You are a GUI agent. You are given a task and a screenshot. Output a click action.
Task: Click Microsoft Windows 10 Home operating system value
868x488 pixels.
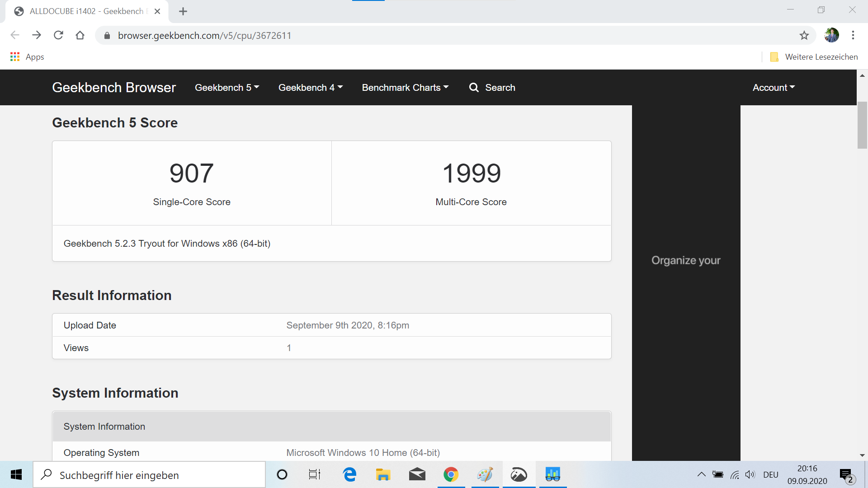point(363,453)
